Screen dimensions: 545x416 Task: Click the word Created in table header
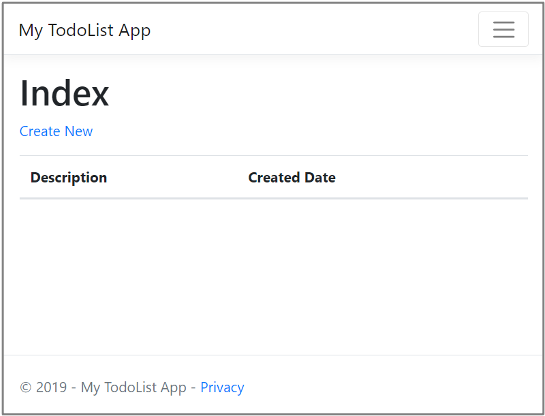(274, 178)
